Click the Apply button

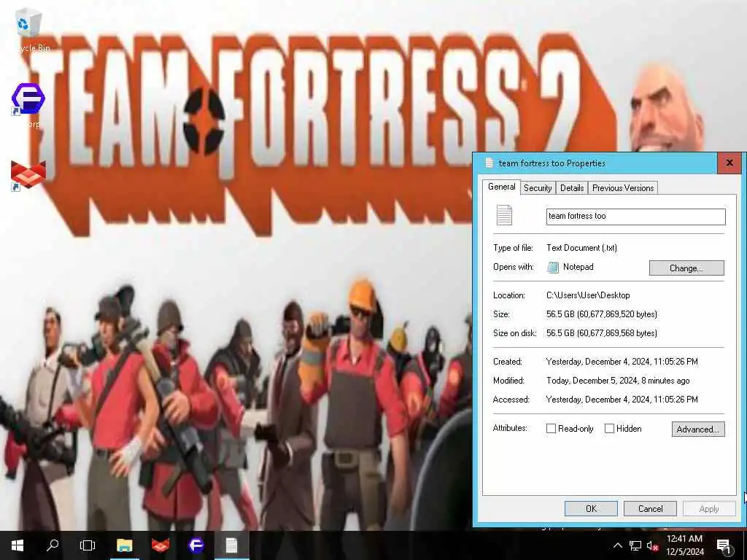tap(709, 508)
